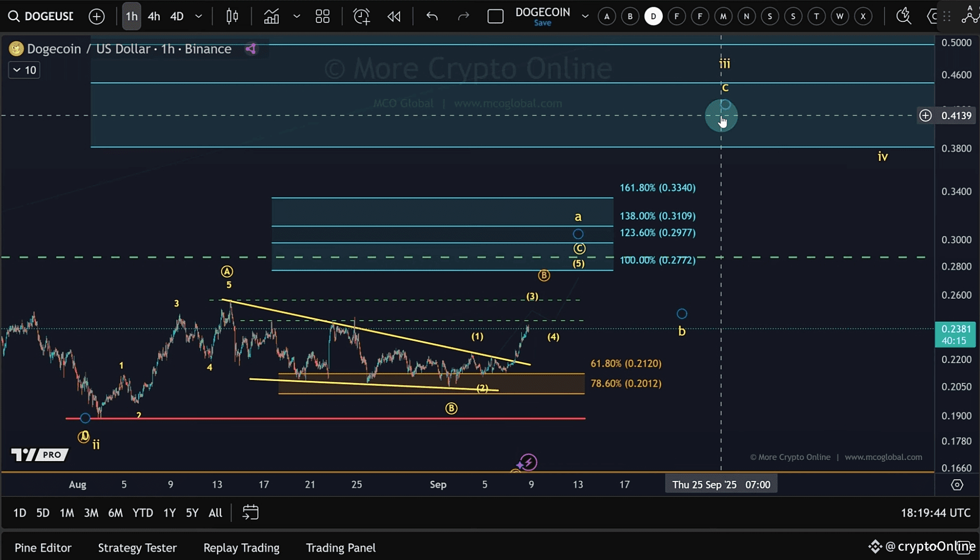Click the TradingView PRO logo
Viewport: 980px width, 560px height.
pyautogui.click(x=40, y=455)
